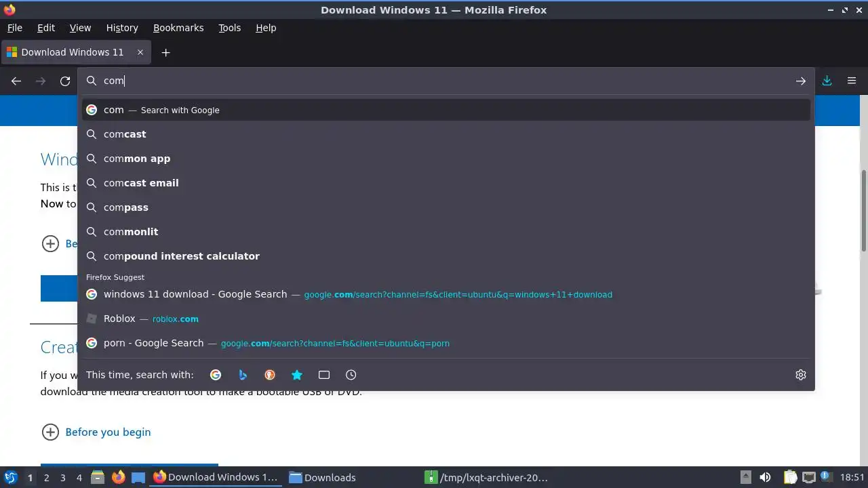Switch to virtual desktop 3
Viewport: 868px width, 488px height.
62,477
